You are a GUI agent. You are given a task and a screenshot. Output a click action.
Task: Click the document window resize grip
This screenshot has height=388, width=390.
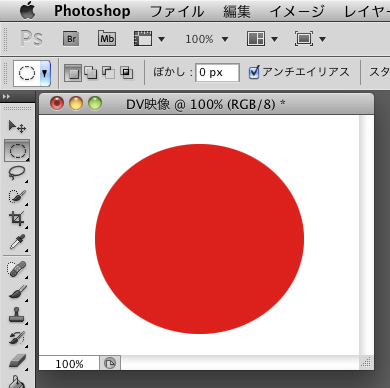tap(366, 362)
